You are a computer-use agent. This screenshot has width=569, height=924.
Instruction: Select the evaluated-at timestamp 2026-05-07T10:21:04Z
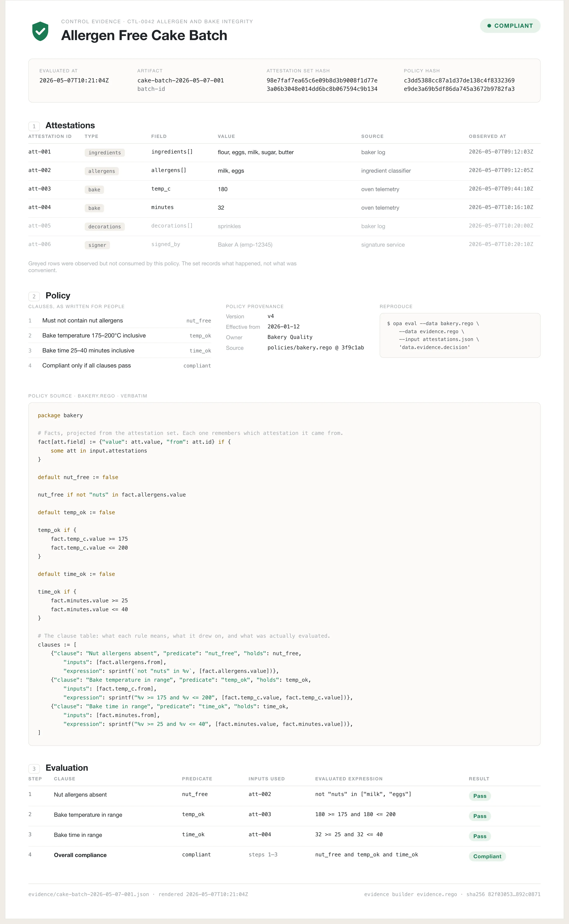click(74, 81)
